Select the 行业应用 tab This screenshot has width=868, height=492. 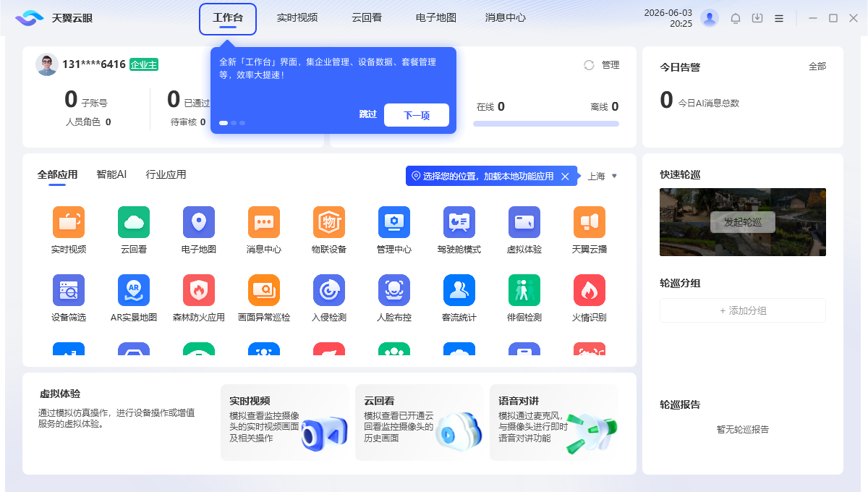(166, 174)
